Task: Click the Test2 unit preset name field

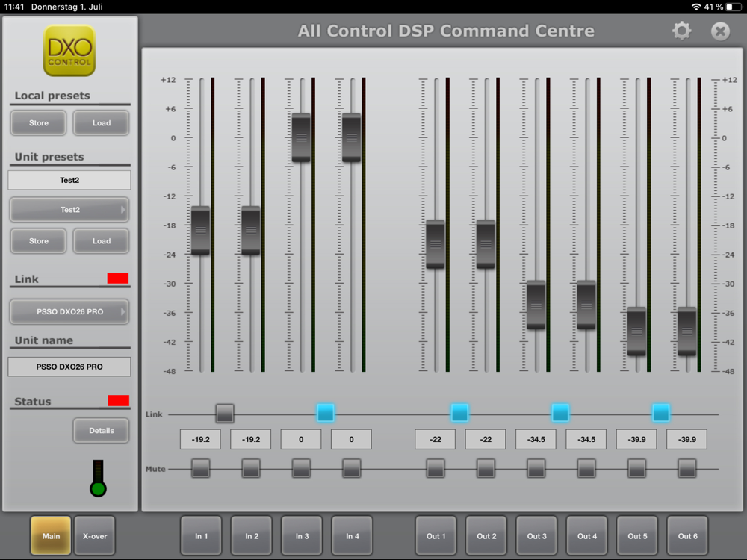Action: (69, 180)
